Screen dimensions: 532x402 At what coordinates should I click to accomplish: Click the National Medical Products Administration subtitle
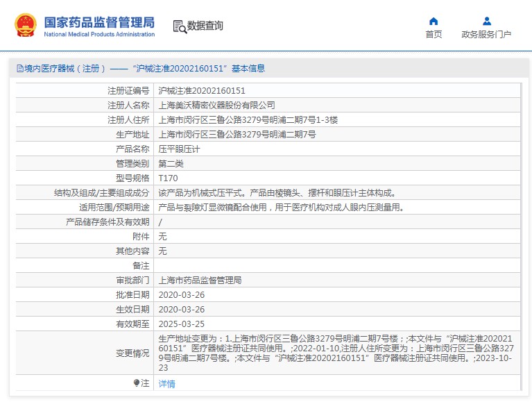click(x=99, y=34)
